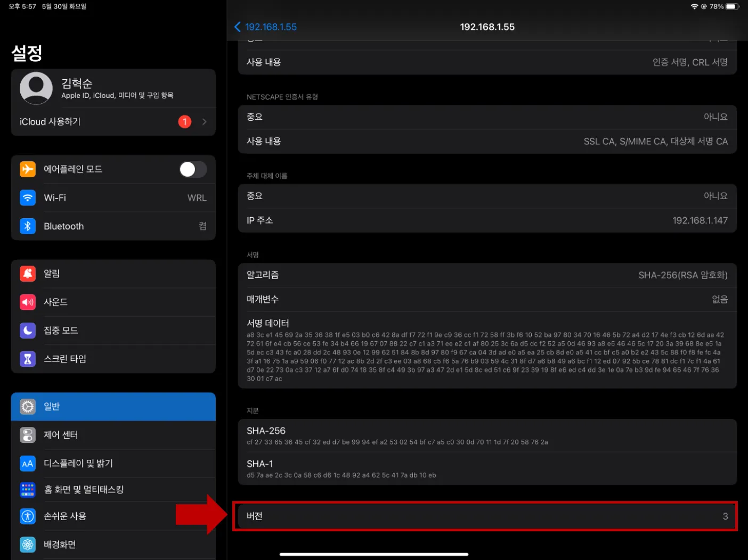Image resolution: width=748 pixels, height=560 pixels.
Task: Toggle the 에어플레인 모드 switch
Action: [x=193, y=169]
